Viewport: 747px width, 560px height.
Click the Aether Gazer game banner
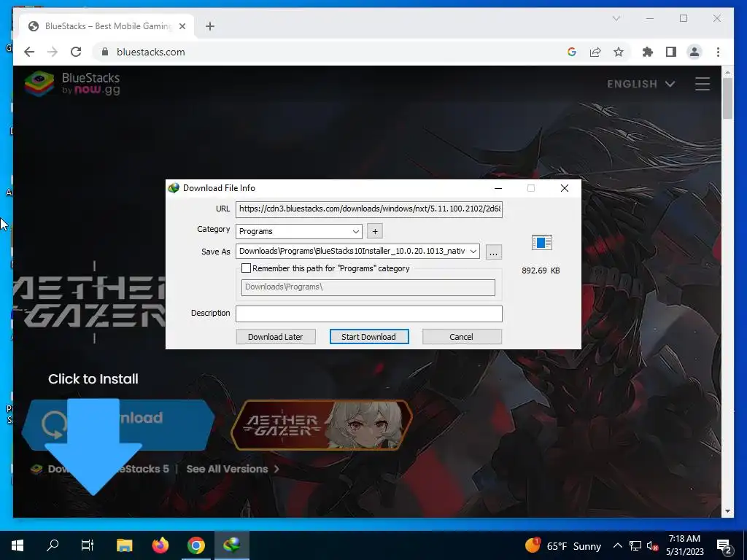coord(322,425)
